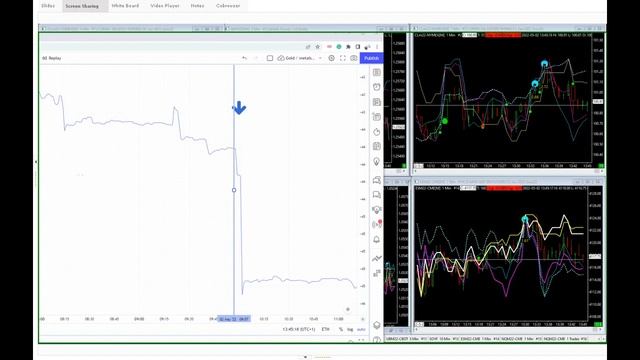
Task: Open the streams icon with red dot
Action: (377, 224)
